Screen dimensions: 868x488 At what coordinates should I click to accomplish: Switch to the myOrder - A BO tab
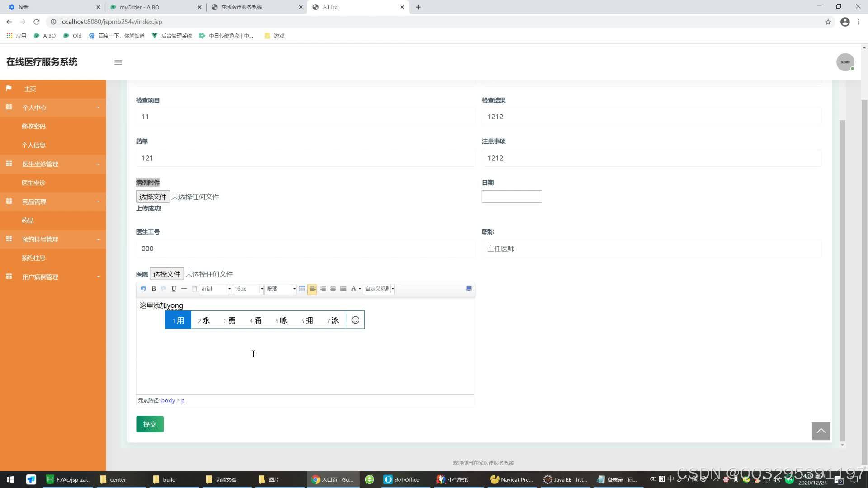pos(156,7)
